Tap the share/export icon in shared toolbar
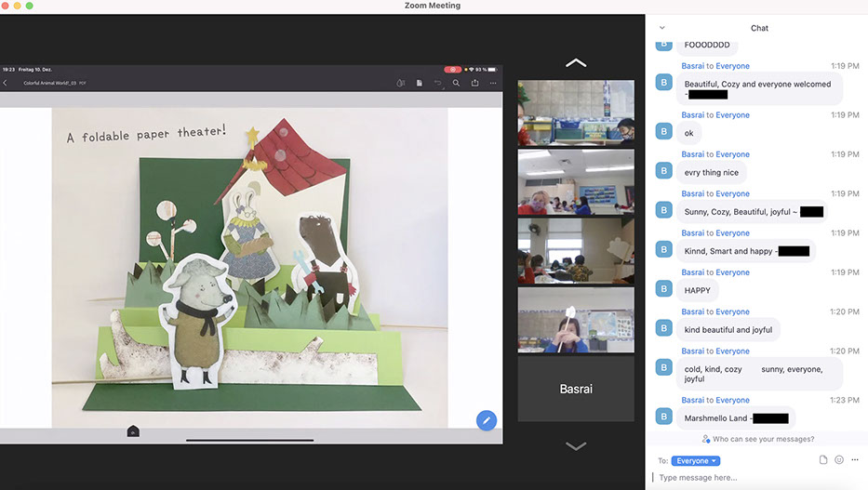The height and width of the screenshot is (490, 868). coord(475,83)
